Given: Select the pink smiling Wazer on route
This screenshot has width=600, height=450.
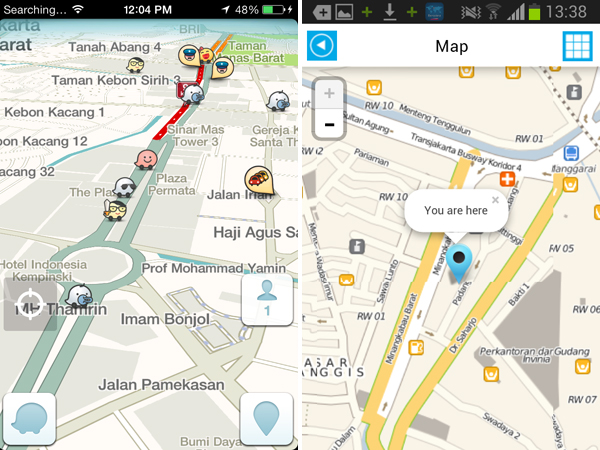Looking at the screenshot, I should tap(146, 159).
